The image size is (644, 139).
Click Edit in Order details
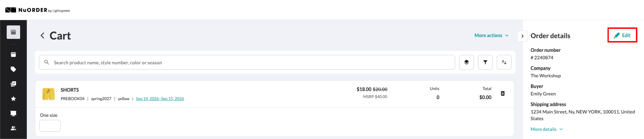pyautogui.click(x=622, y=35)
